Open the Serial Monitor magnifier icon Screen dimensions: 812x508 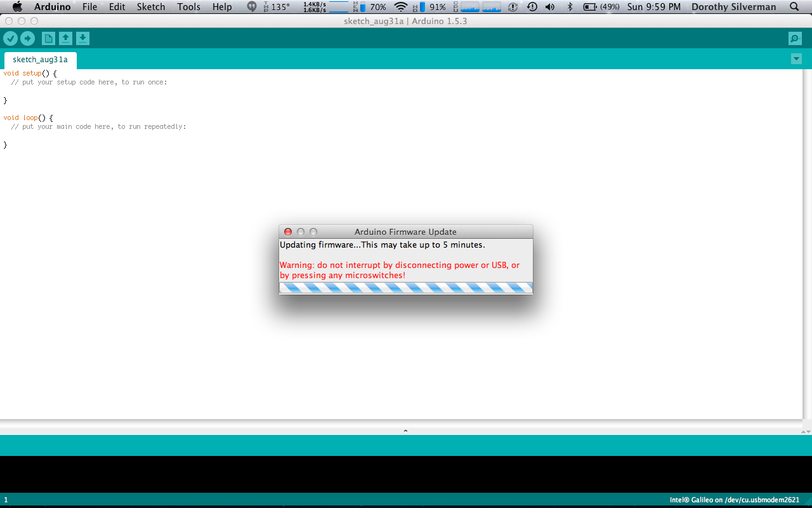tap(795, 39)
